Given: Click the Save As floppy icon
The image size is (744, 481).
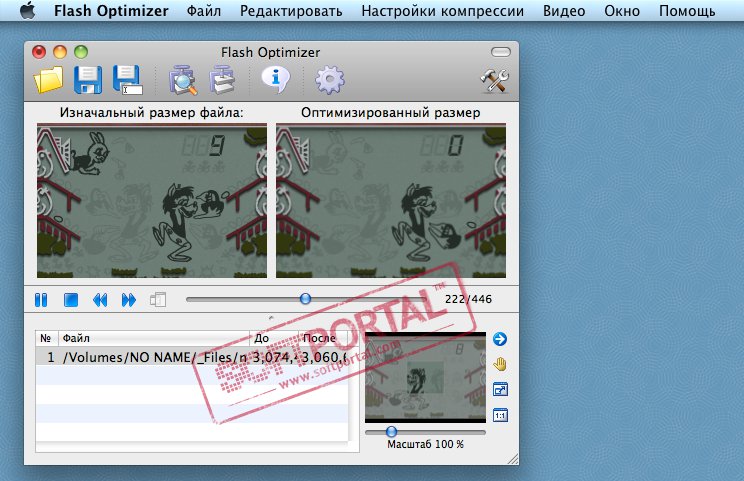Looking at the screenshot, I should point(128,80).
